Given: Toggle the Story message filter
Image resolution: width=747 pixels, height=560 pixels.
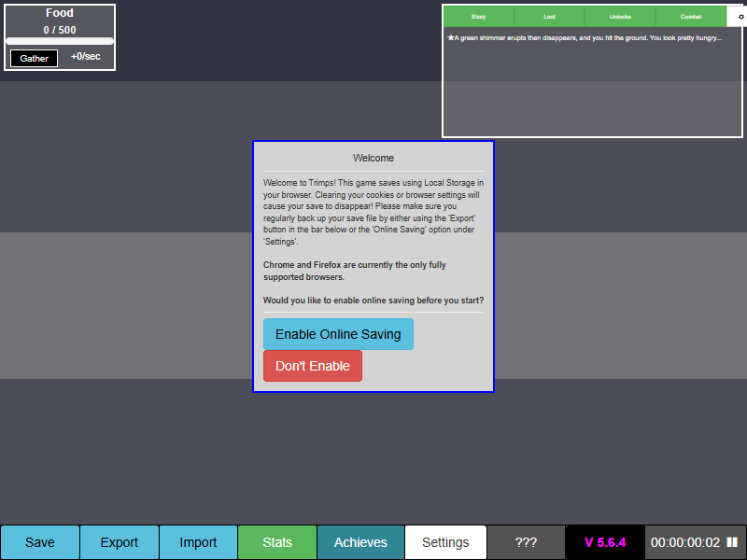Looking at the screenshot, I should point(478,17).
